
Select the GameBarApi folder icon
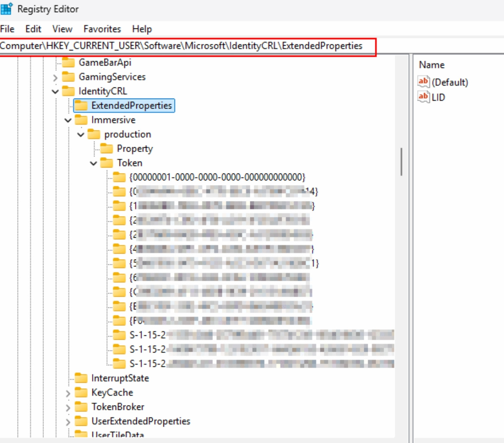tap(68, 62)
